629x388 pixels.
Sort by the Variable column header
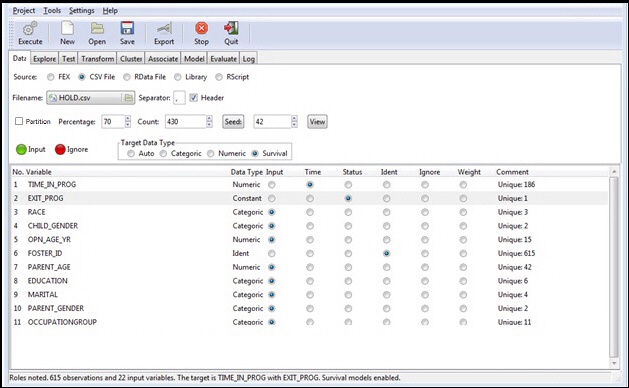point(39,172)
